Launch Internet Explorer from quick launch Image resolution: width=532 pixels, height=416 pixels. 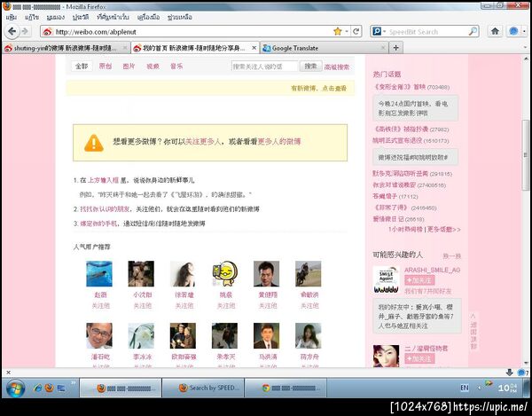pyautogui.click(x=37, y=388)
